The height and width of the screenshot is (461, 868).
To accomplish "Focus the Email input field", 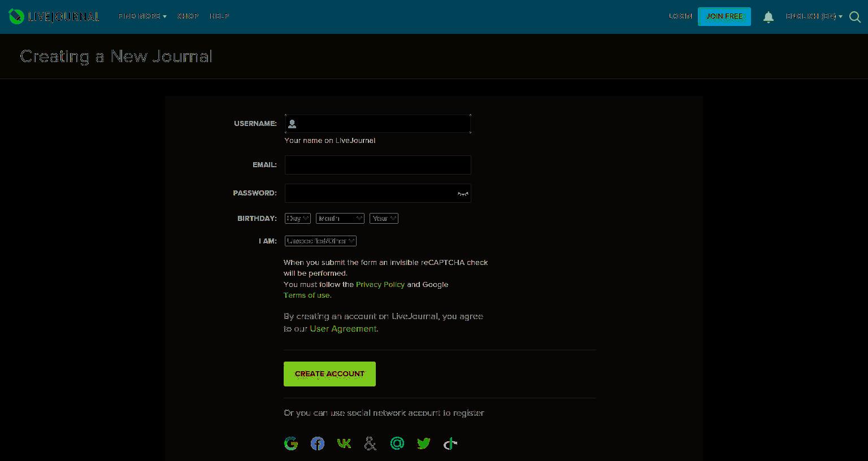I will 377,165.
